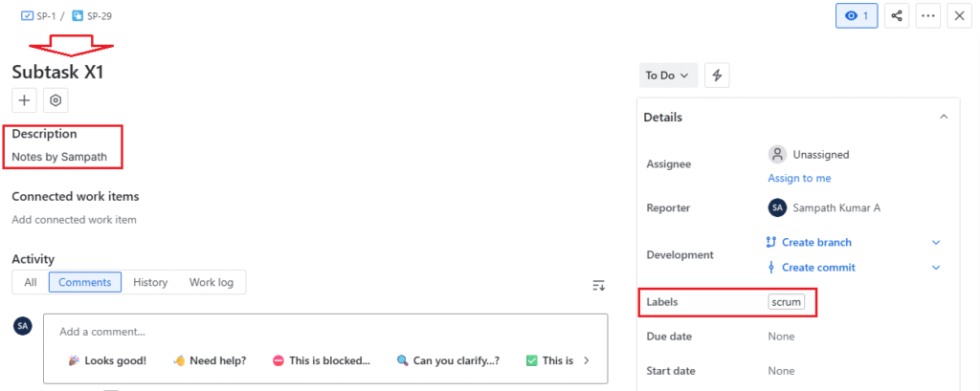Open the three-dots more actions menu
Viewport: 980px width, 391px height.
(928, 16)
